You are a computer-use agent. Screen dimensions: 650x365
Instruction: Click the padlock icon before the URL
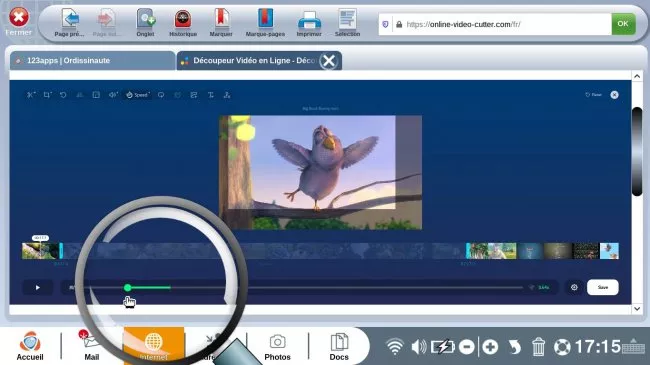[x=399, y=24]
